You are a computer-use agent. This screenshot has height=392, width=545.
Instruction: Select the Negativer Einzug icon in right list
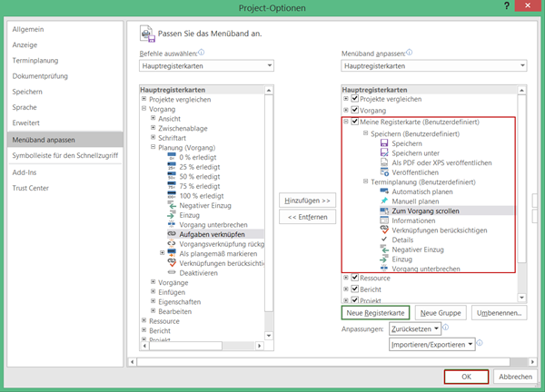[384, 250]
